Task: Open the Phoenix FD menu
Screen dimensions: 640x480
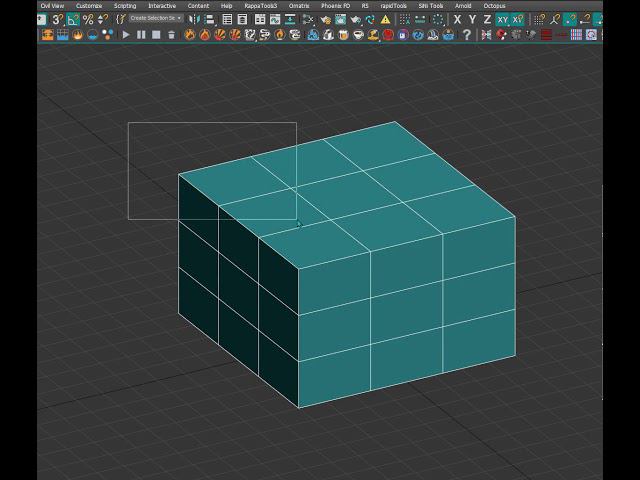Action: pos(336,6)
